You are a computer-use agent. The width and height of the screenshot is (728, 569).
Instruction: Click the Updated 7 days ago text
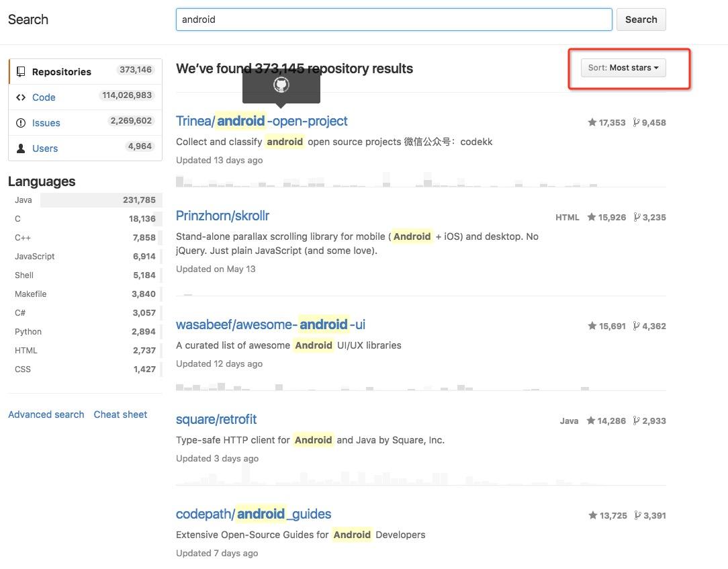click(217, 553)
